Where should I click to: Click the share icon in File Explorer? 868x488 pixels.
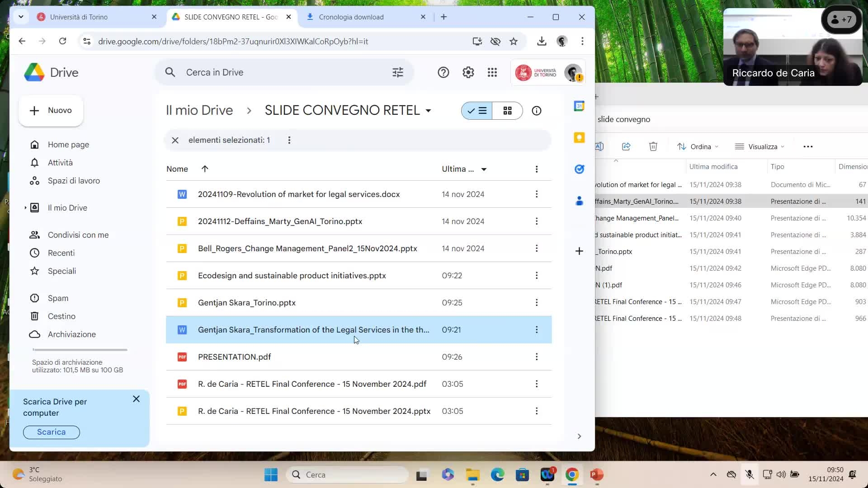tap(626, 146)
